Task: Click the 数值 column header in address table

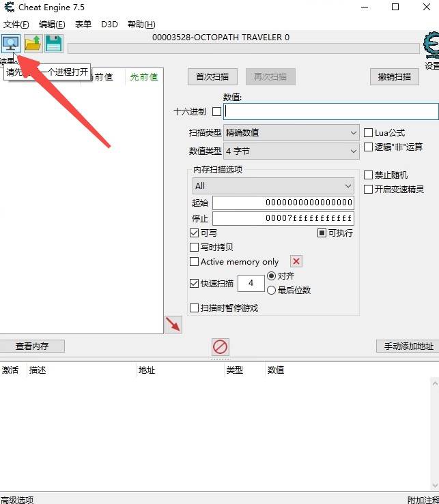Action: click(x=276, y=370)
